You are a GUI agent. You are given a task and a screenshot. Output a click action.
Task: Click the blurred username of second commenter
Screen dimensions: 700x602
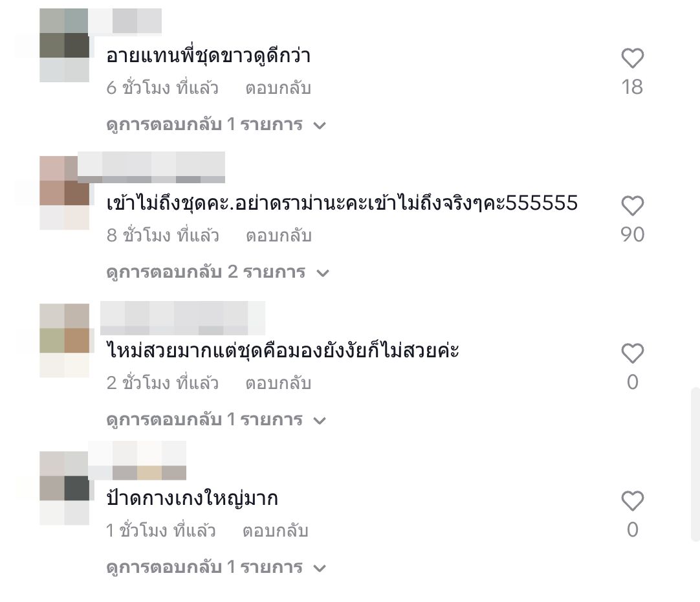tap(151, 168)
